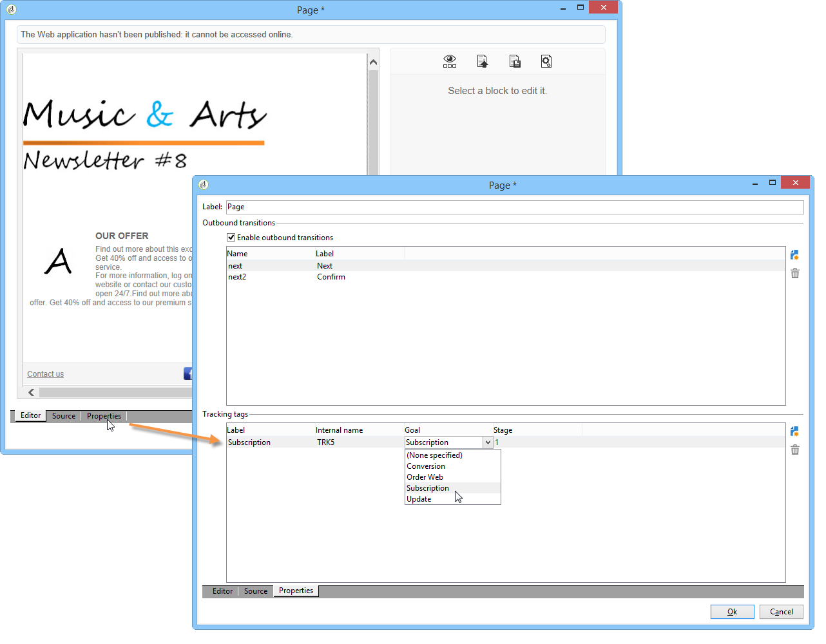
Task: Click the app icon in the back Page window title bar
Action: click(12, 10)
